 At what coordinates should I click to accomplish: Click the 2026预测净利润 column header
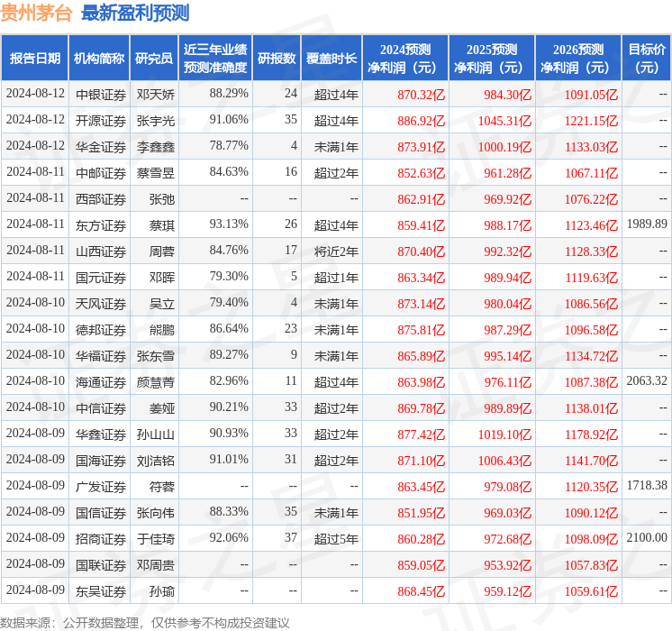click(578, 58)
